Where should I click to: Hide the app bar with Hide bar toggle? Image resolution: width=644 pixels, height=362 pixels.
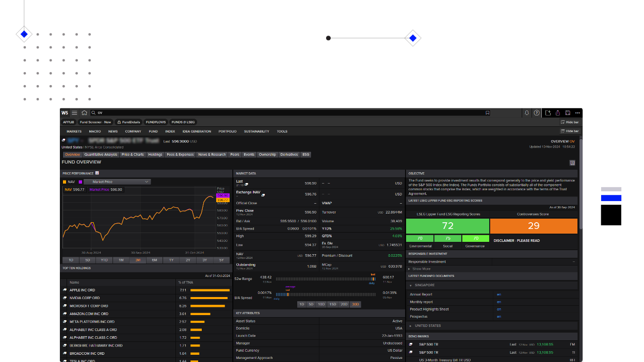tap(570, 122)
